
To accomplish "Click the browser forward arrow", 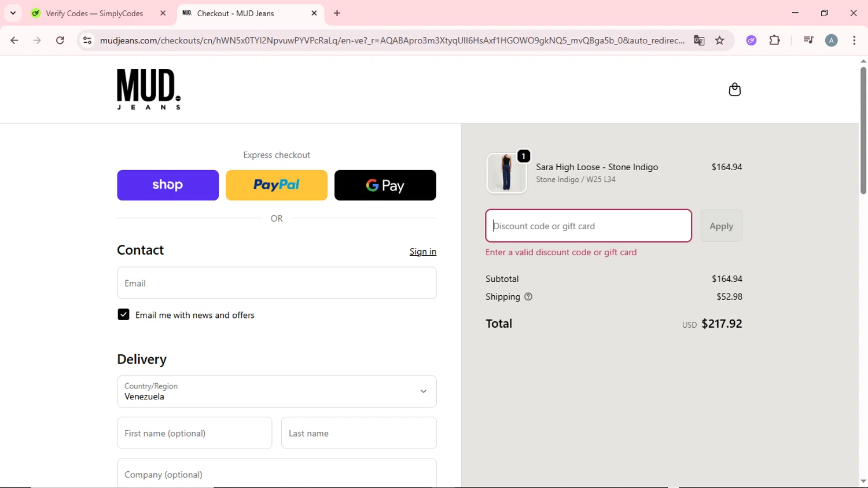I will click(x=37, y=41).
